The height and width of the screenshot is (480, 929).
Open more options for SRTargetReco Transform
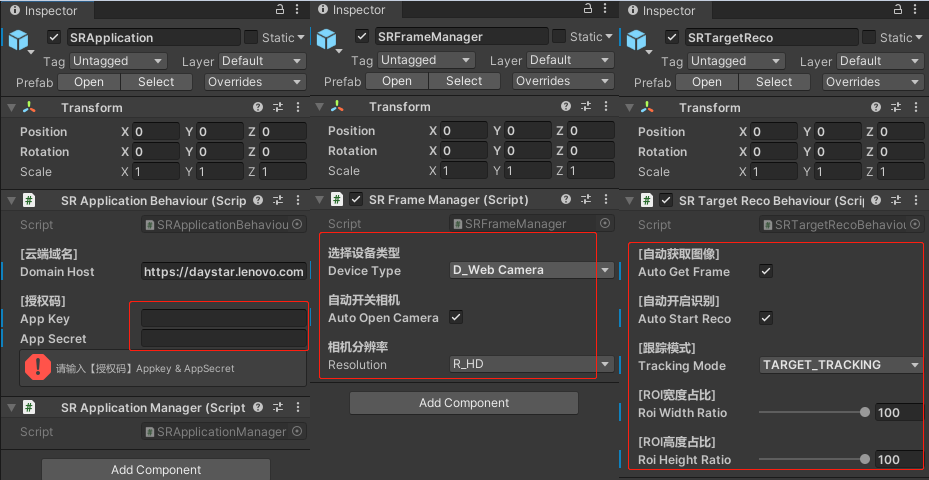tap(916, 107)
